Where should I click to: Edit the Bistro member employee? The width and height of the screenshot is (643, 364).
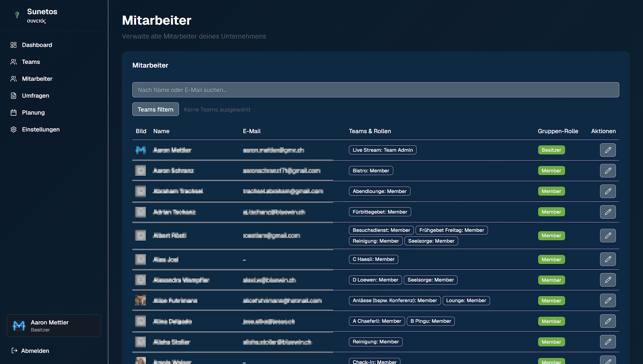pos(608,171)
